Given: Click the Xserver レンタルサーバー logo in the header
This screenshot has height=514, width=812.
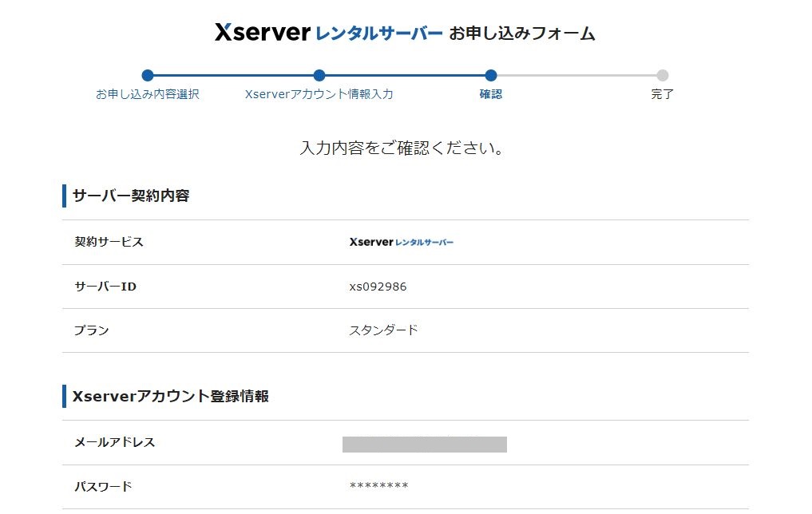Looking at the screenshot, I should pos(328,34).
